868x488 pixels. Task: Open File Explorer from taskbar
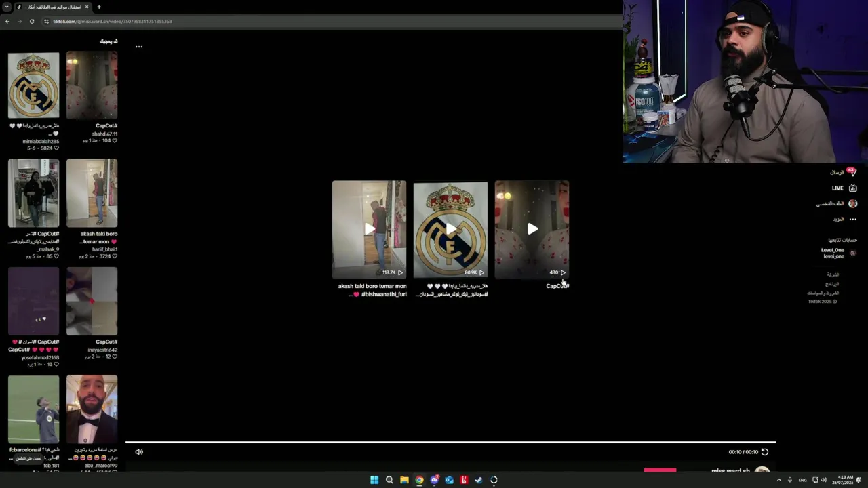pyautogui.click(x=404, y=480)
